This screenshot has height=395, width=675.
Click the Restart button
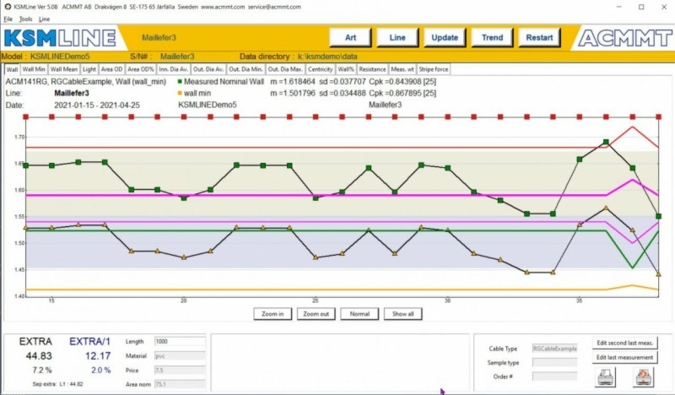[539, 38]
